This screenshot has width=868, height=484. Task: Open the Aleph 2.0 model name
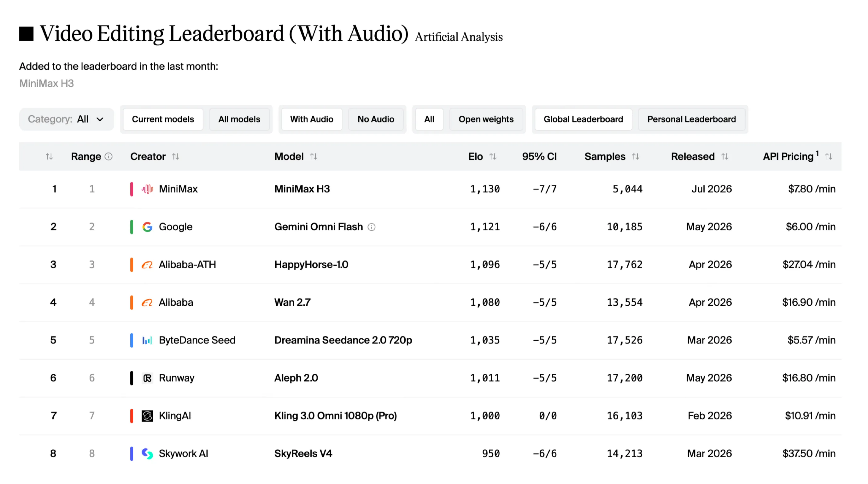(296, 378)
